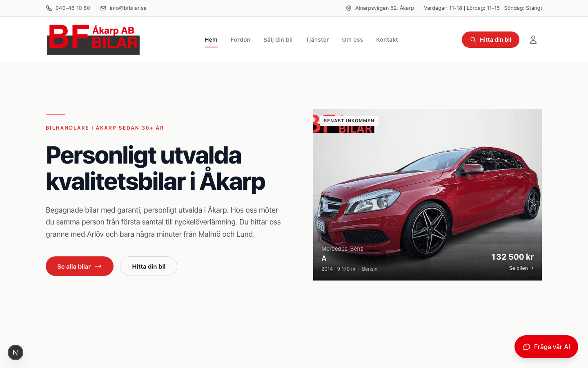Viewport: 588px width, 368px height.
Task: Click tagline Bilhandlare i Åkarp sedan 30+ år
Action: (105, 128)
